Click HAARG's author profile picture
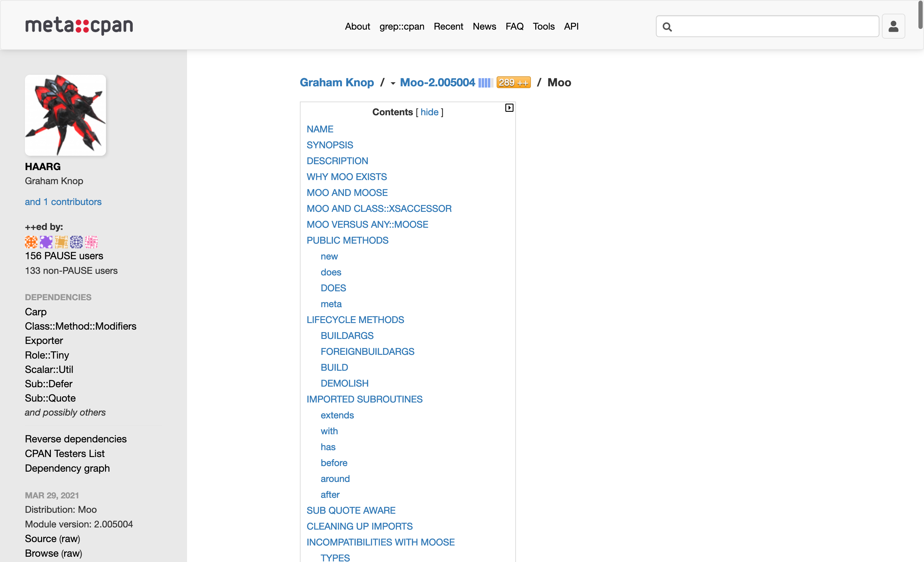This screenshot has height=562, width=924. point(66,115)
